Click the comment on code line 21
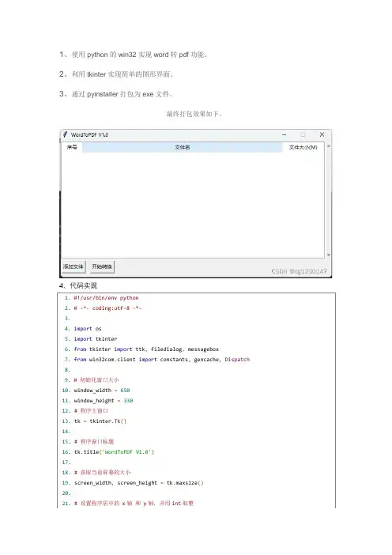 coord(134,504)
